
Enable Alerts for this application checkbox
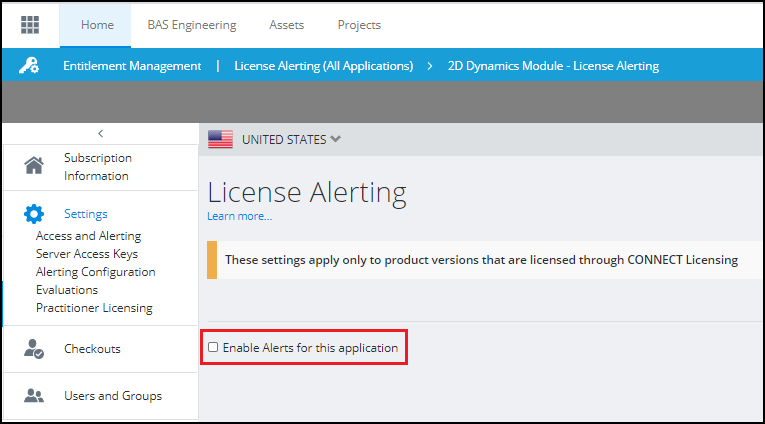[213, 348]
